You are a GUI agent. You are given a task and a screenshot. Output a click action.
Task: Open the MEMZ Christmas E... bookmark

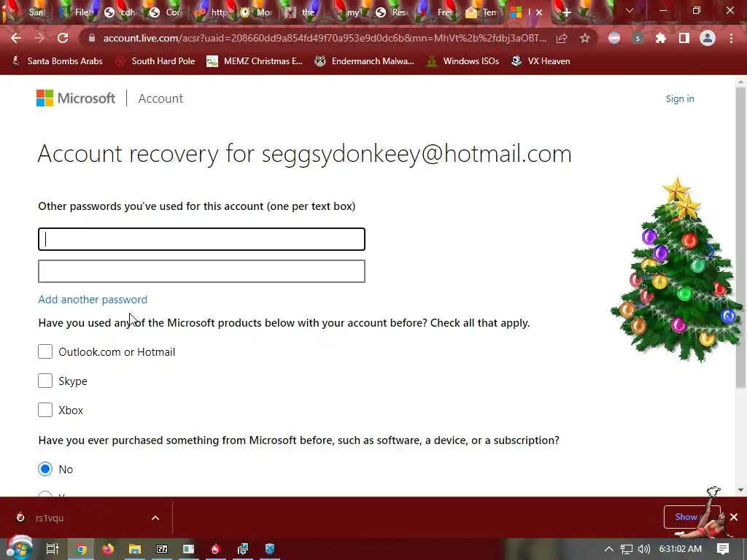(255, 61)
